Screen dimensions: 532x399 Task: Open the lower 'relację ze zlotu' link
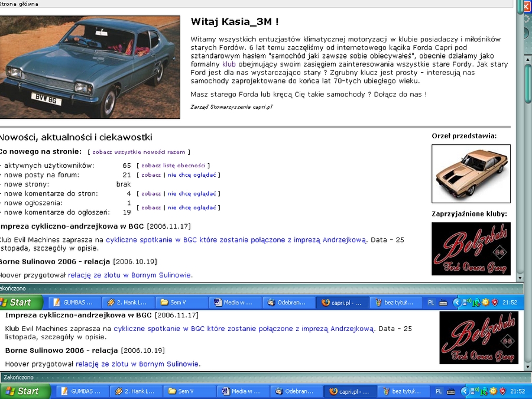(137, 364)
